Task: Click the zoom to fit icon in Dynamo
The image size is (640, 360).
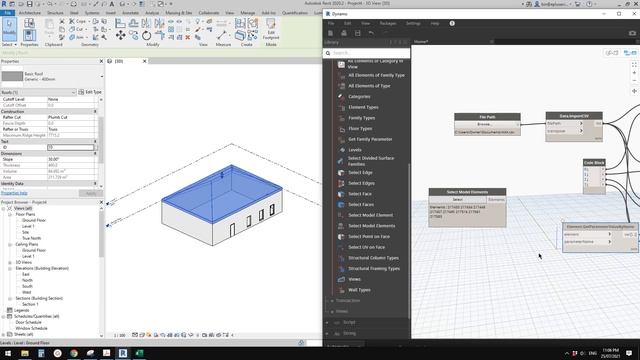Action: click(634, 64)
